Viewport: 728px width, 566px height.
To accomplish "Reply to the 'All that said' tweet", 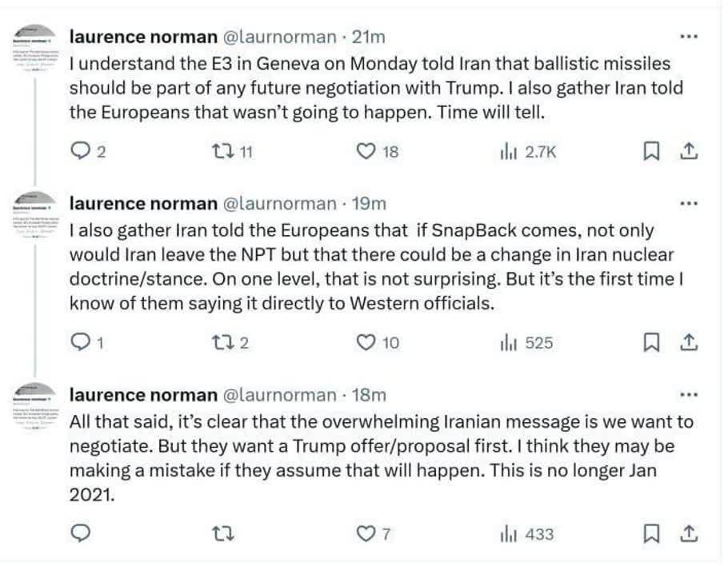I will click(x=80, y=533).
